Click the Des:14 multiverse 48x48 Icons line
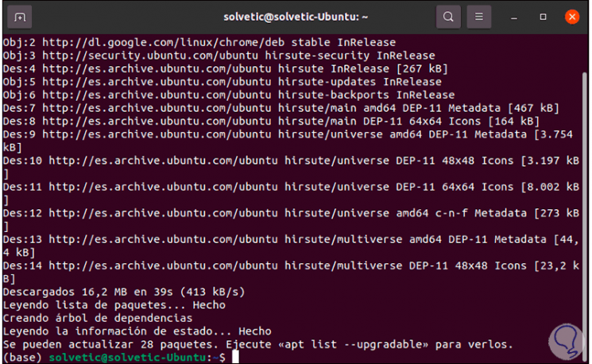This screenshot has height=364, width=592. pos(291,272)
